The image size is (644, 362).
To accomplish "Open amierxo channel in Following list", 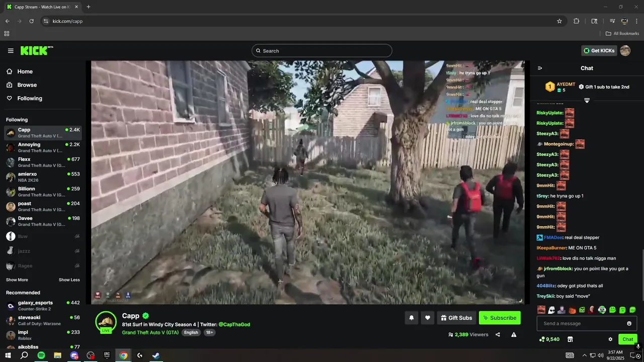I will tap(43, 177).
